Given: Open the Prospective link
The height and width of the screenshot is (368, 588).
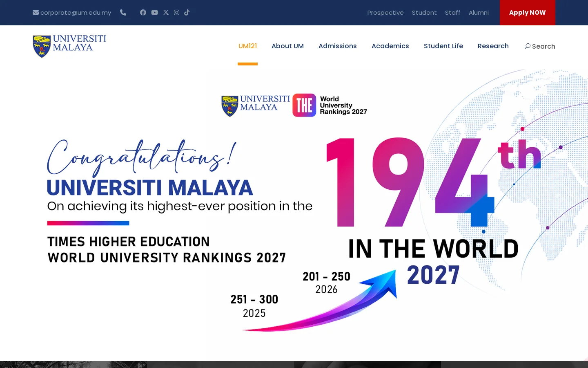Looking at the screenshot, I should (385, 13).
